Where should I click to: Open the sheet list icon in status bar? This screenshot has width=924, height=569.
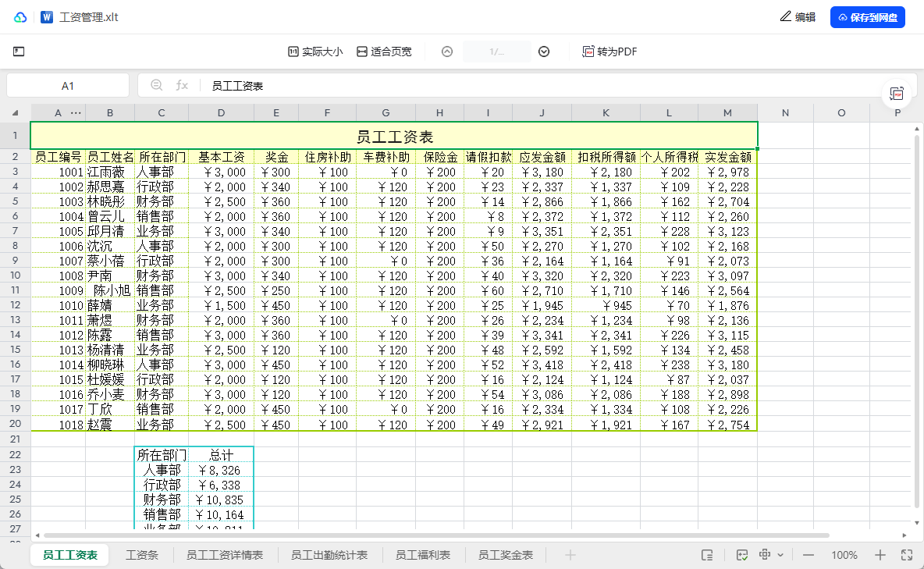point(707,555)
